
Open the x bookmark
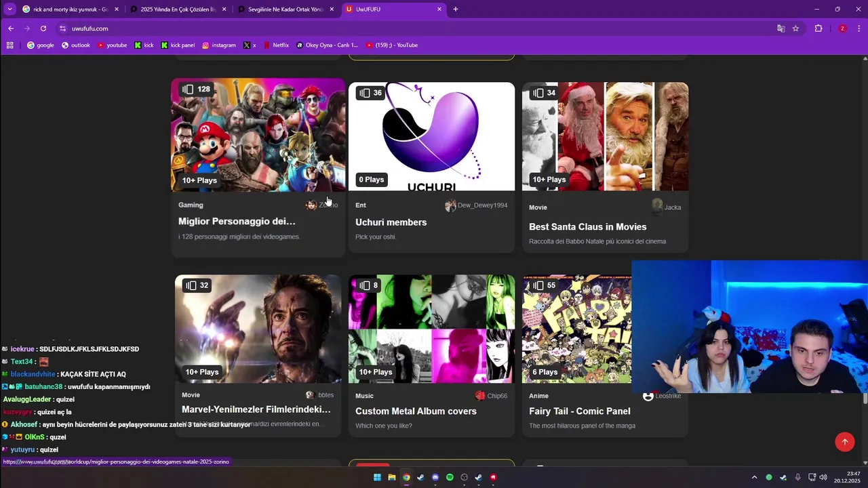click(x=250, y=45)
